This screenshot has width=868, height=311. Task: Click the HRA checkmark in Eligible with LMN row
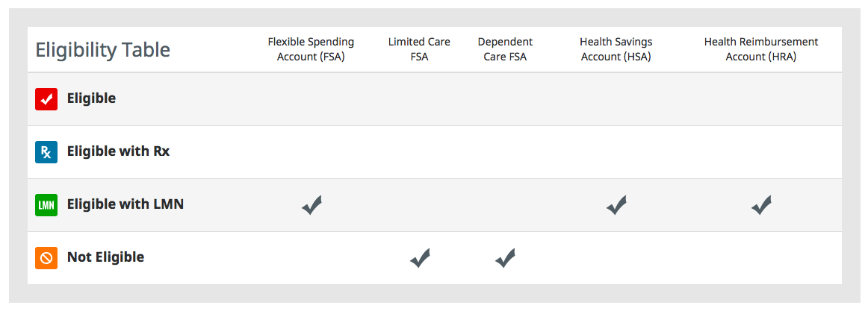pos(761,205)
